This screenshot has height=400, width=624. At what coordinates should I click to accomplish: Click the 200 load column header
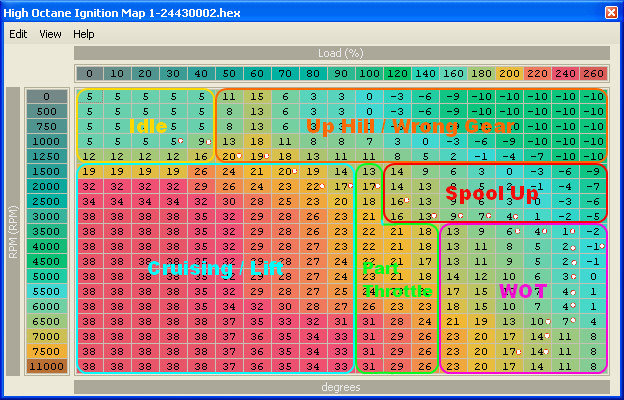509,74
